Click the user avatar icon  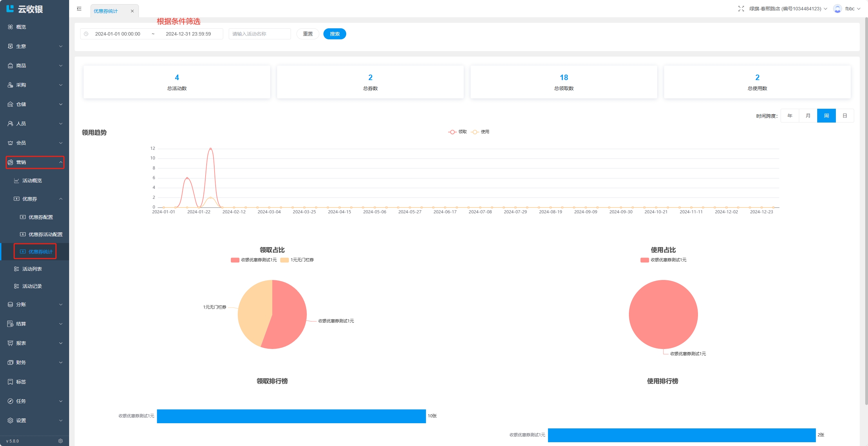tap(837, 9)
